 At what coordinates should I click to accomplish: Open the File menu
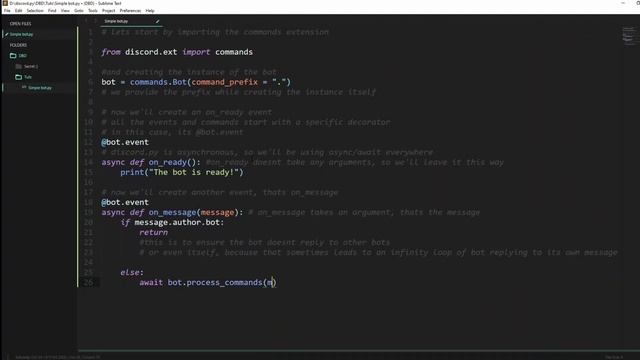tap(7, 11)
